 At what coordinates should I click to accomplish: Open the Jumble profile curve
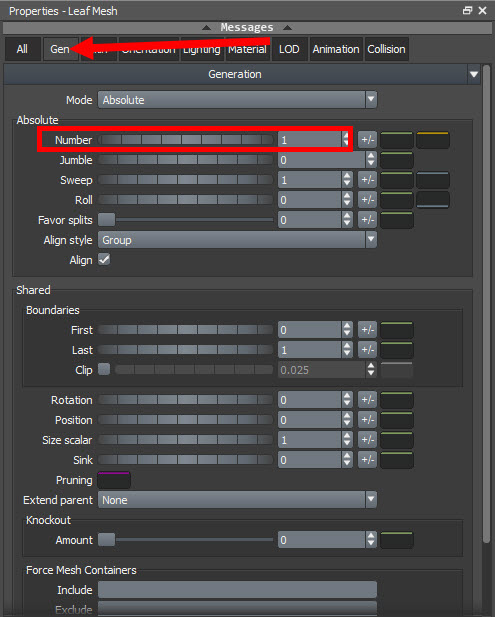point(397,160)
